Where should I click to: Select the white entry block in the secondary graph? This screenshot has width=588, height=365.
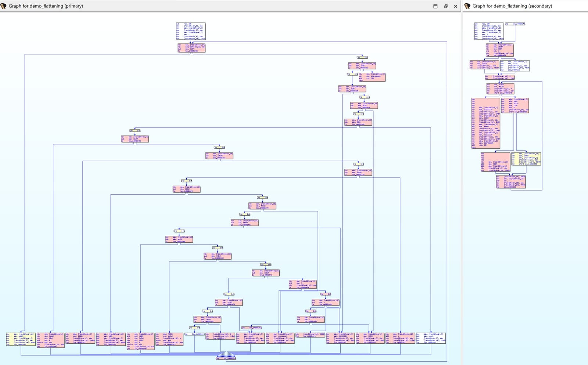[489, 31]
